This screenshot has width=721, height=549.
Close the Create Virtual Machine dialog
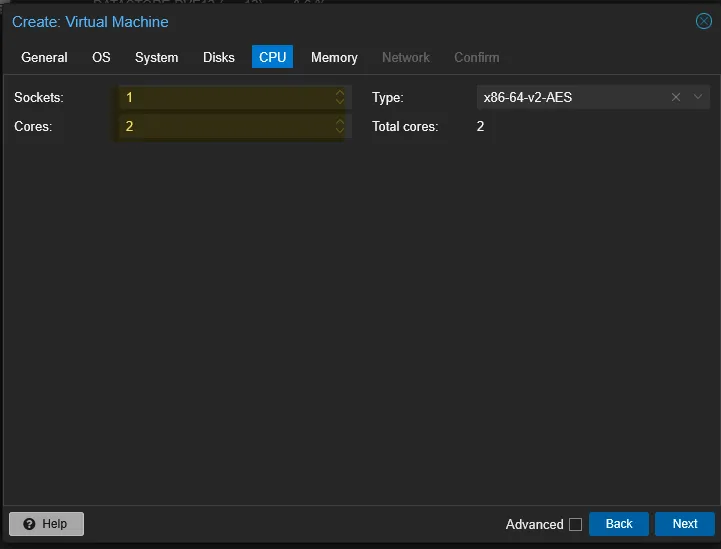(x=703, y=21)
